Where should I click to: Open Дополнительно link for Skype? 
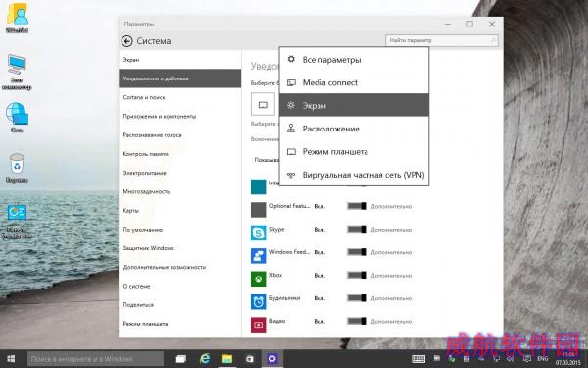pyautogui.click(x=391, y=230)
